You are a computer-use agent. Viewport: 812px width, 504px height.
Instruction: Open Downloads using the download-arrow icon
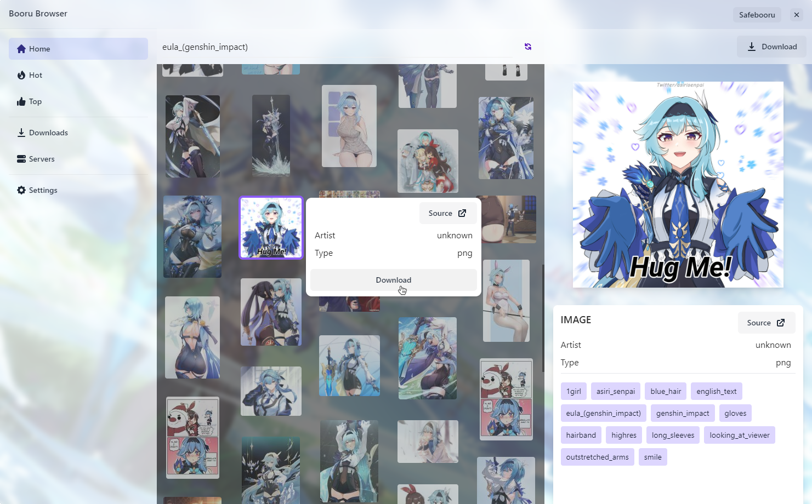pos(21,132)
